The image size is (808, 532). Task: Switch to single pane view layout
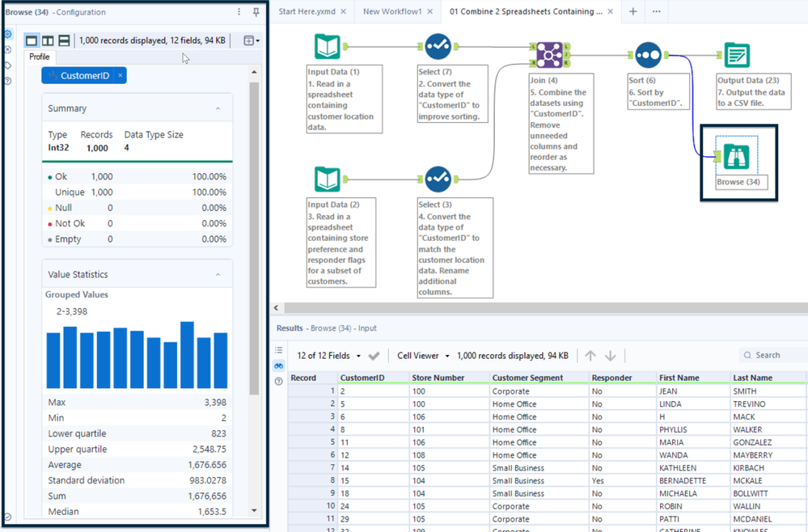[x=32, y=40]
